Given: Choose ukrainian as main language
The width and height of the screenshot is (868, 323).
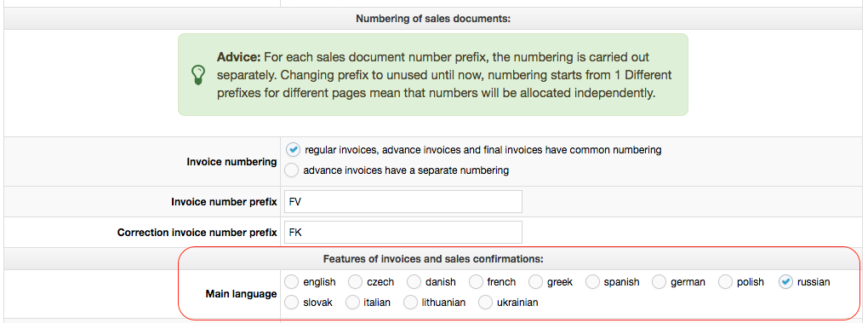Looking at the screenshot, I should (x=485, y=303).
